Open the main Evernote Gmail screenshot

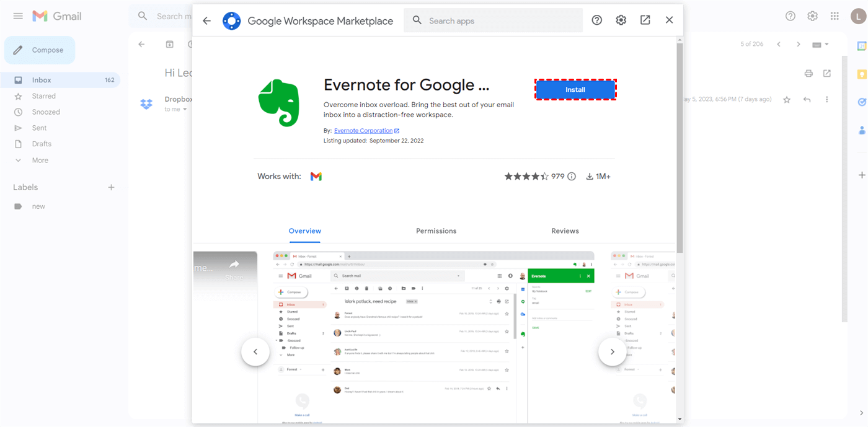434,338
